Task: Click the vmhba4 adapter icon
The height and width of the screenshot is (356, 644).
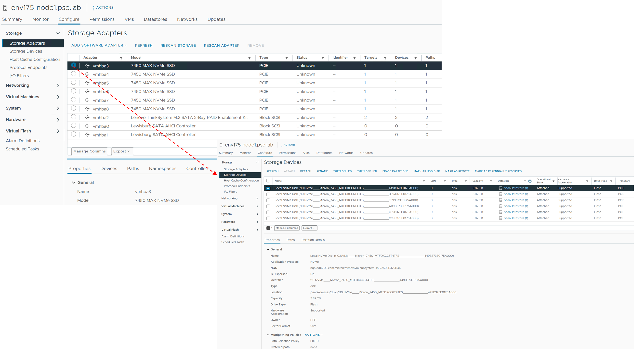Action: pos(87,74)
